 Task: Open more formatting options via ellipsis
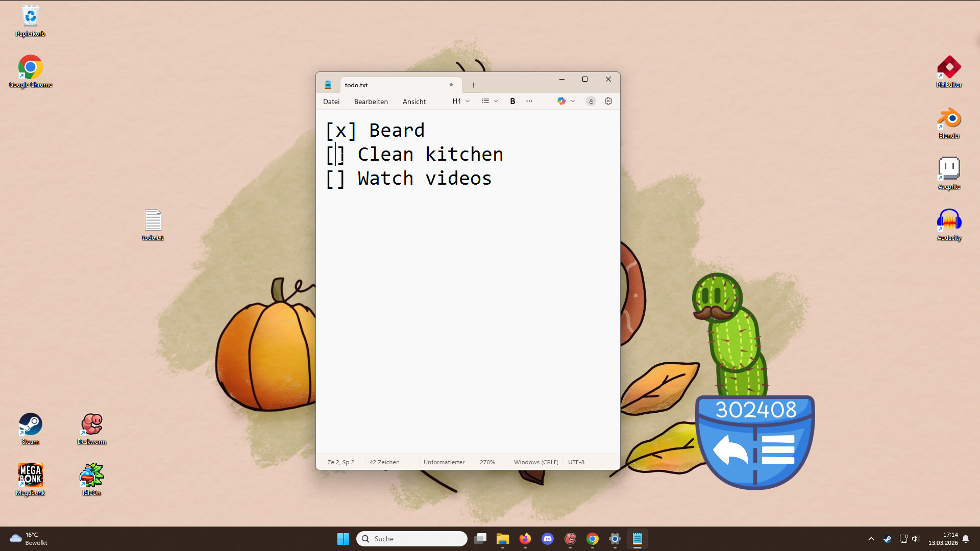(x=529, y=101)
